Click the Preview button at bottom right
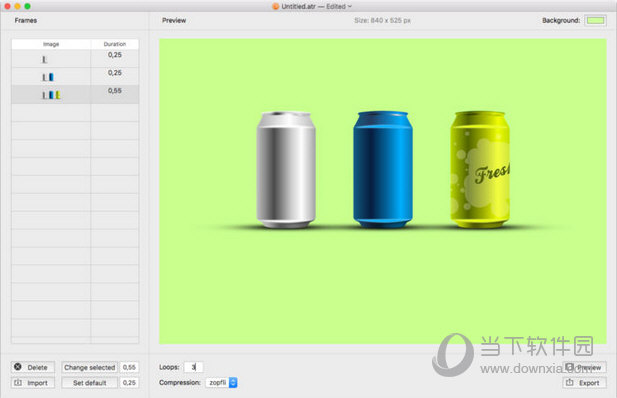 click(x=584, y=367)
